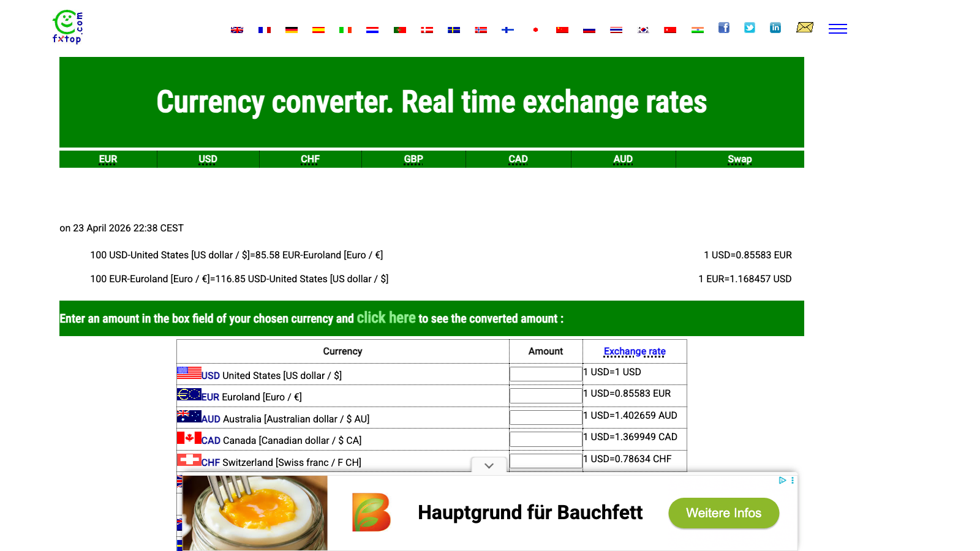
Task: Select the CHF tab
Action: click(311, 159)
